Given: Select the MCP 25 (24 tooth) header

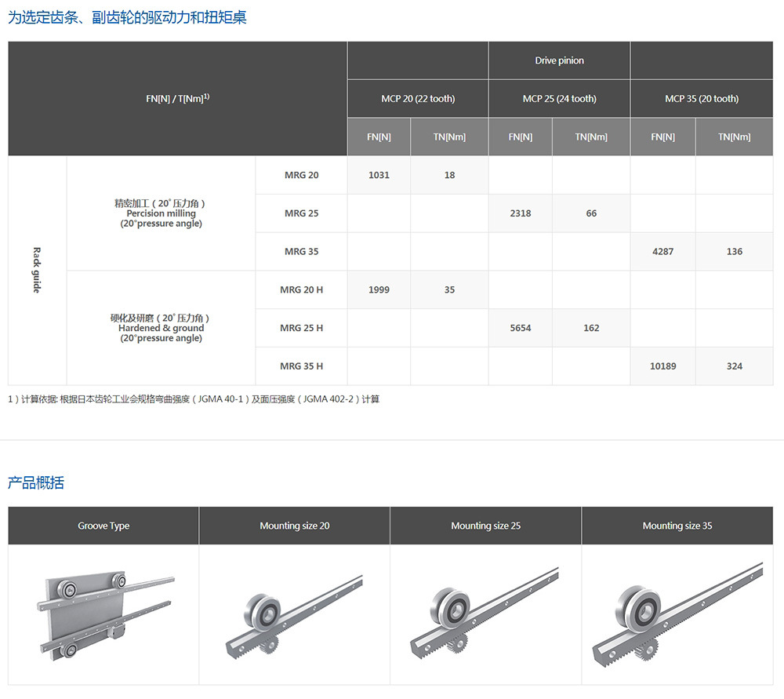Looking at the screenshot, I should (x=559, y=99).
